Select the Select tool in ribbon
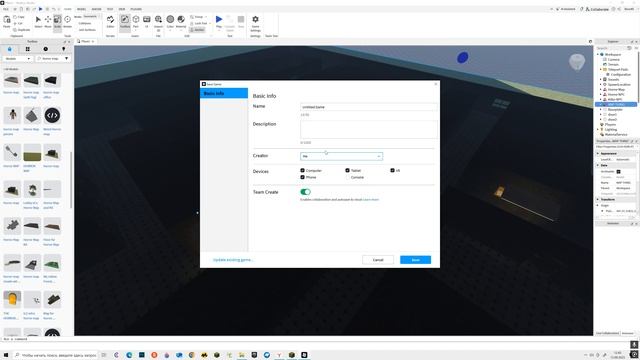Image resolution: width=640 pixels, height=360 pixels. coord(38,22)
